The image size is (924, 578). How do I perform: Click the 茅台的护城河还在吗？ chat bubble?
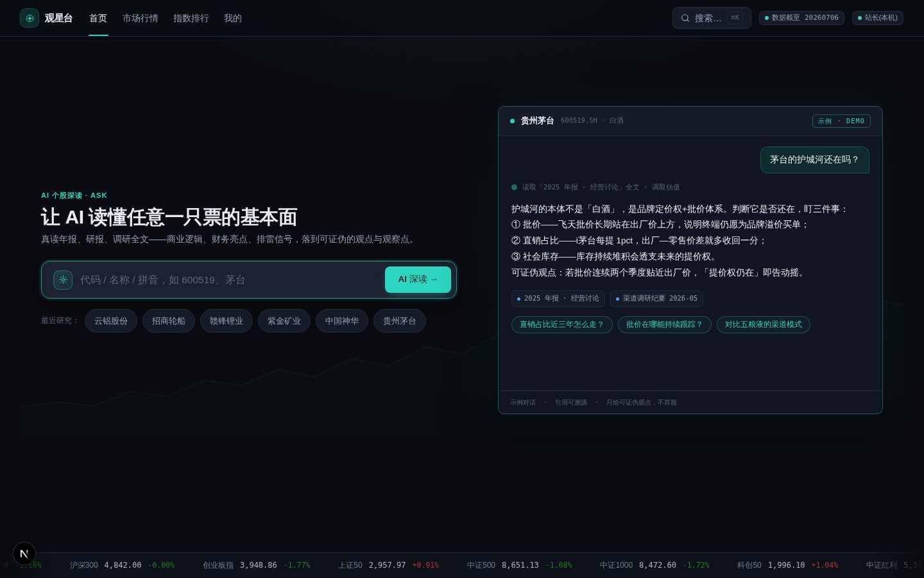[814, 160]
